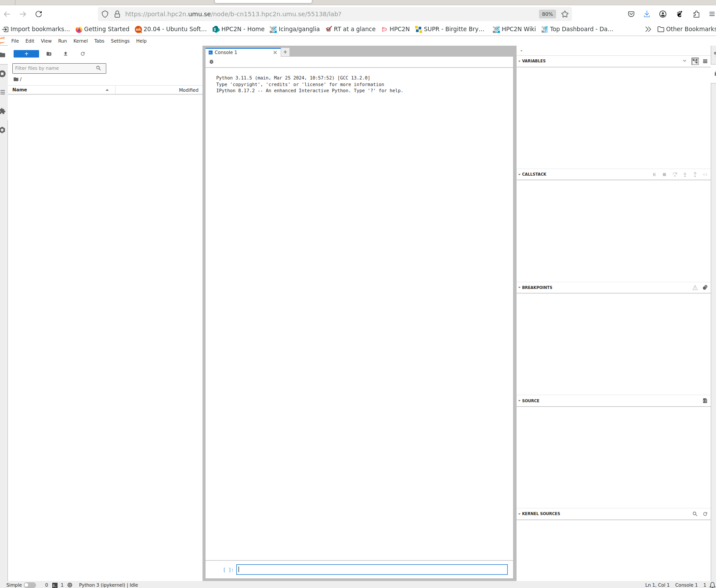Viewport: 716px width, 588px height.
Task: Open the Settings menu
Action: [120, 41]
